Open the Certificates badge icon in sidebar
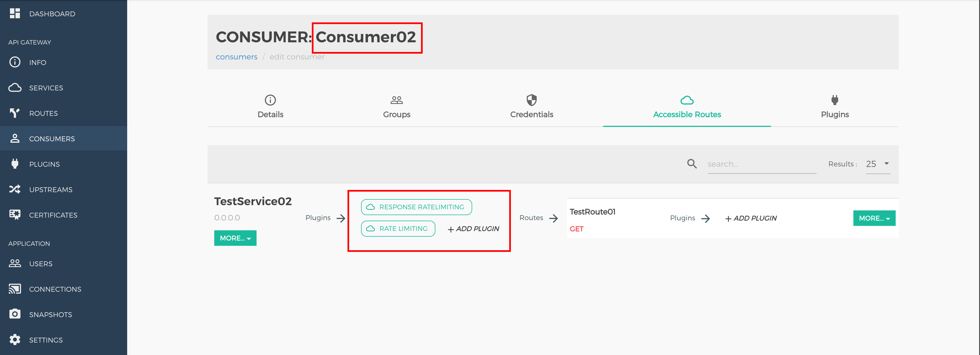Image resolution: width=980 pixels, height=355 pixels. coord(15,215)
